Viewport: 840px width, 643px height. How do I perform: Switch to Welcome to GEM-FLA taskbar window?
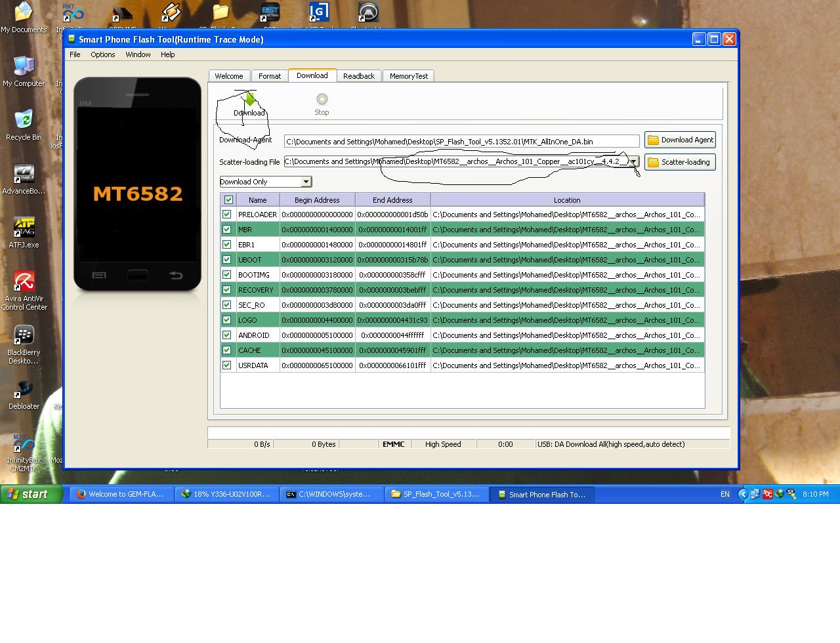pos(121,494)
